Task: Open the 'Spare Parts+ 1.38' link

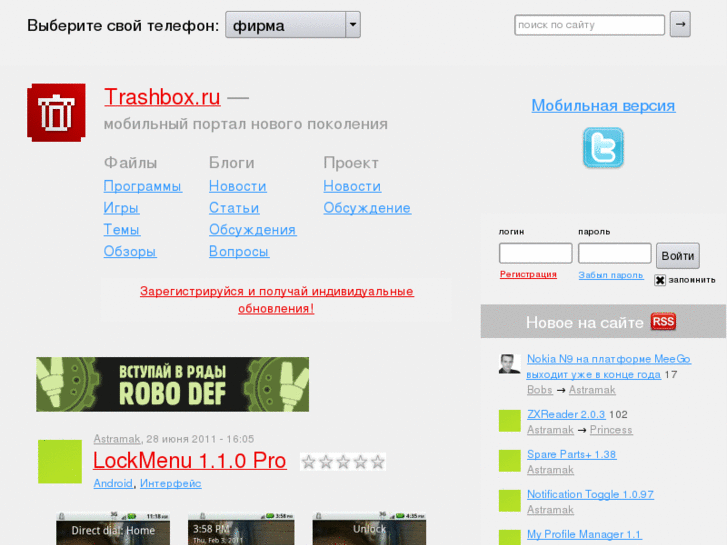Action: pyautogui.click(x=571, y=454)
